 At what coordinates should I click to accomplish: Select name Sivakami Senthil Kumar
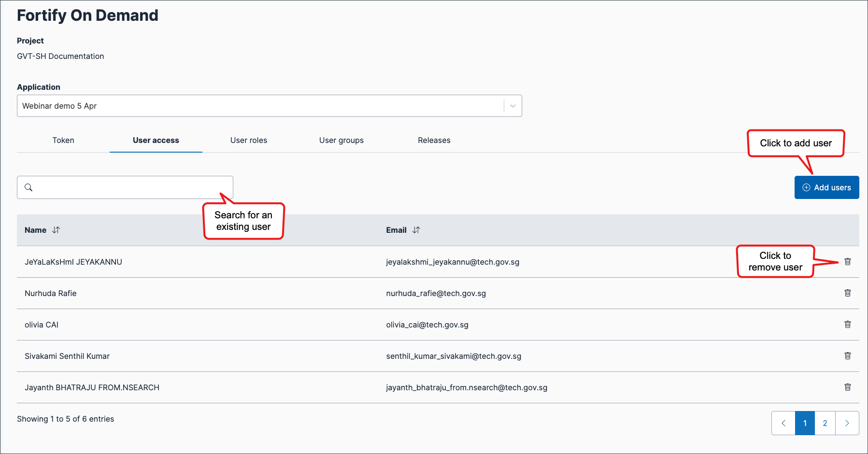click(x=67, y=356)
